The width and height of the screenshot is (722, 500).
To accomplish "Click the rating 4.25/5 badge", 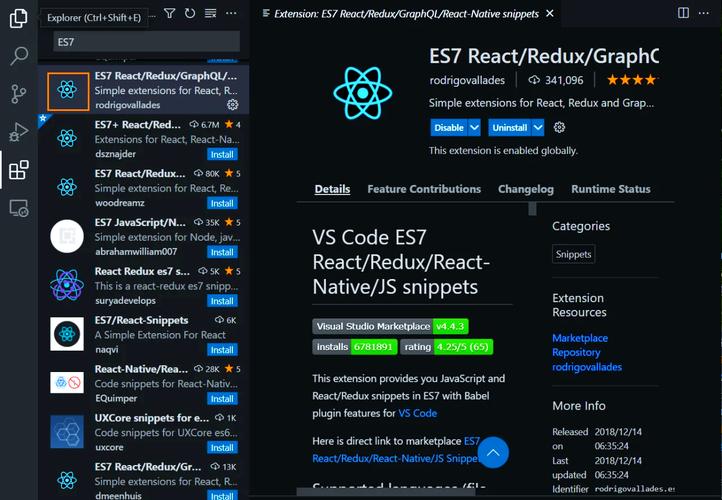I will (x=447, y=347).
